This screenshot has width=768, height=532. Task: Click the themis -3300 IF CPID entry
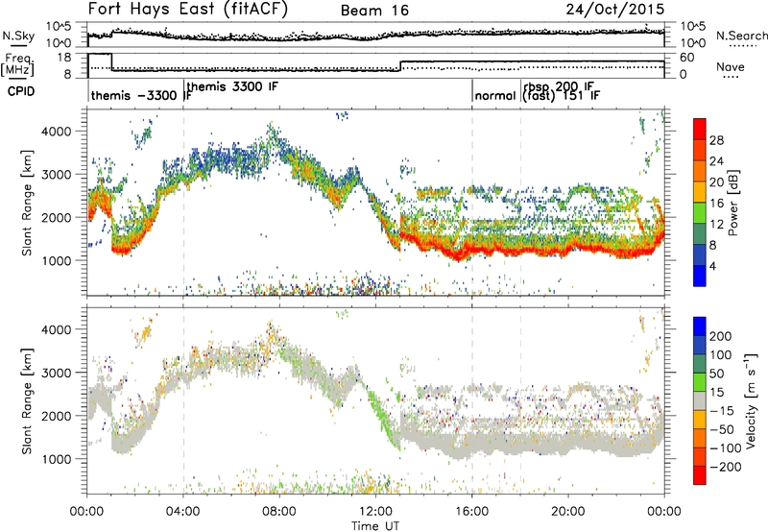point(141,95)
